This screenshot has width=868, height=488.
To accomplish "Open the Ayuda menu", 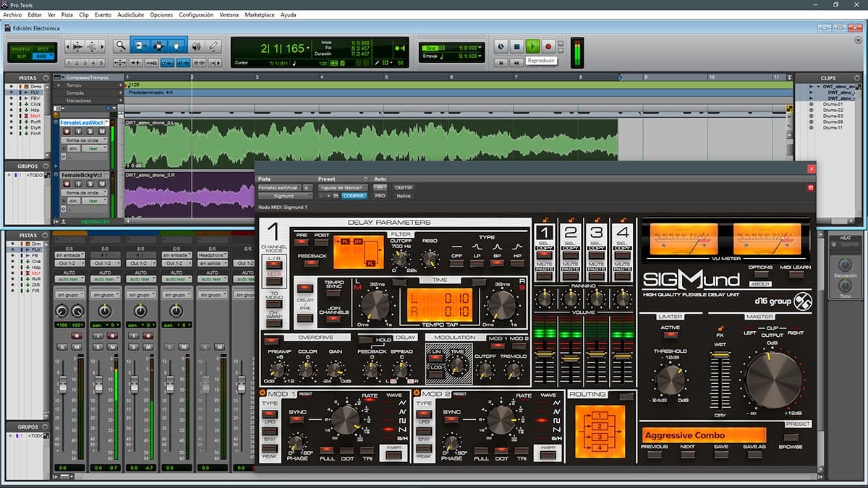I will pos(288,14).
